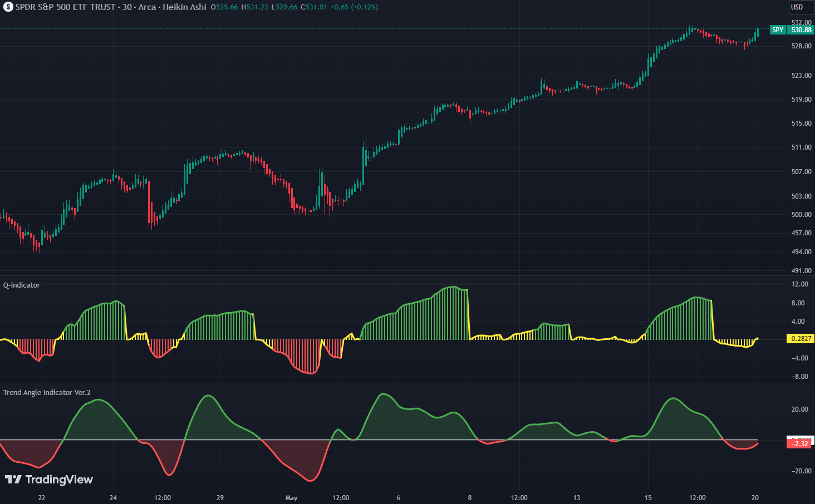Click the 12.00 Q-indicator axis label
Viewport: 815px width, 504px height.
point(800,284)
